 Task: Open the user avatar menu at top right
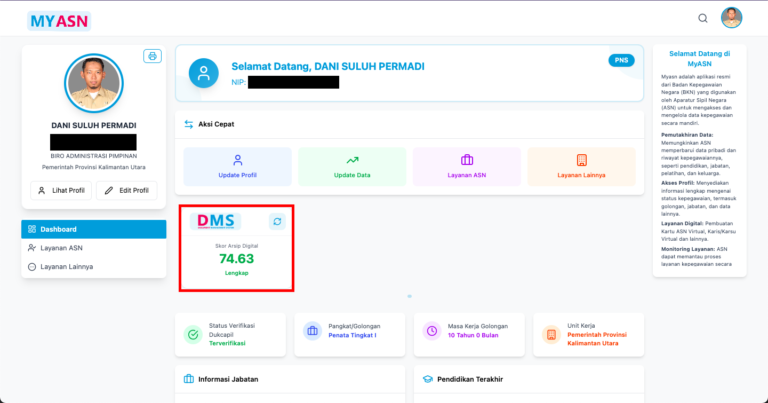(x=732, y=18)
